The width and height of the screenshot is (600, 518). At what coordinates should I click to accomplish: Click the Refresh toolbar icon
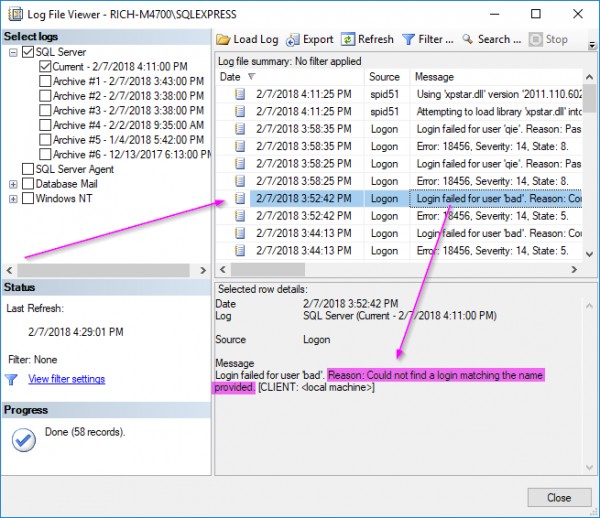tap(348, 39)
